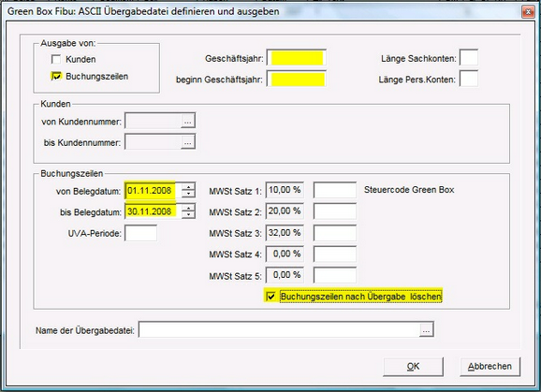Image resolution: width=541 pixels, height=392 pixels.
Task: Focus the Länge Sachkonten field
Action: pos(469,58)
